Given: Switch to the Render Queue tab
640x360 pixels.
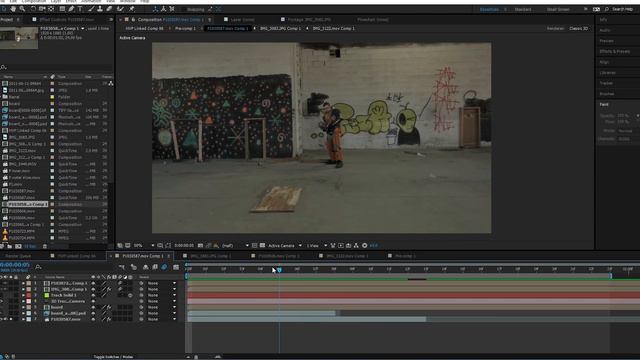Looking at the screenshot, I should [x=18, y=256].
